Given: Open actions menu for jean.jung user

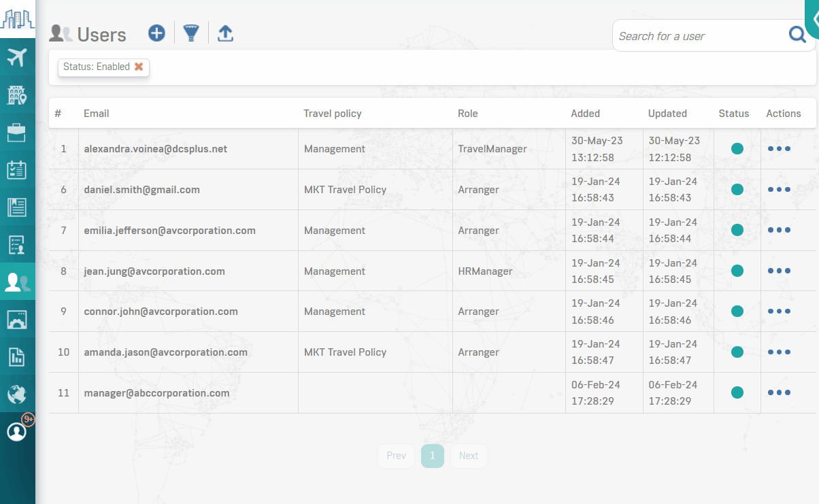Looking at the screenshot, I should click(779, 271).
